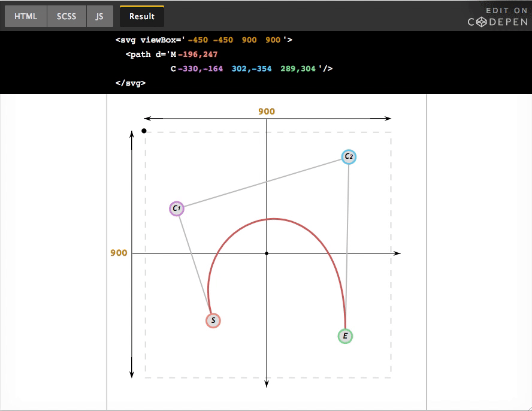Screen dimensions: 532x411
Task: Click the 900 width label above the grid
Action: click(267, 111)
